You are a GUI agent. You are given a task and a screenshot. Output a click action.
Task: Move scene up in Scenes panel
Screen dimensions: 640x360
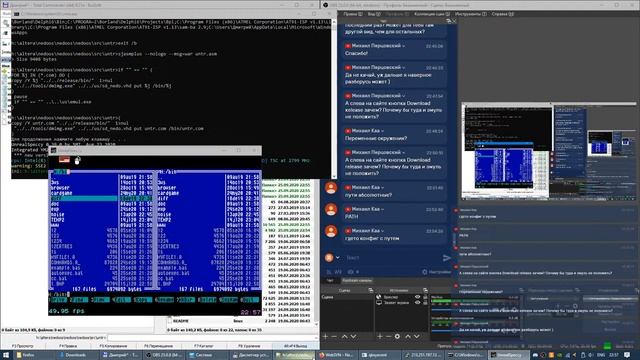coord(344,336)
